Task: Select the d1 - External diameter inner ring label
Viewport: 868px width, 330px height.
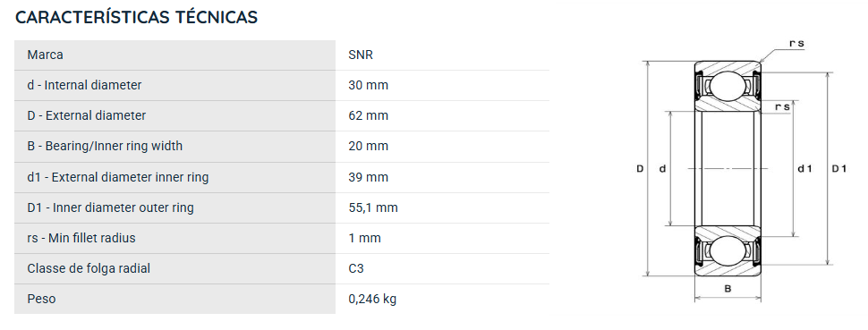Action: point(118,177)
